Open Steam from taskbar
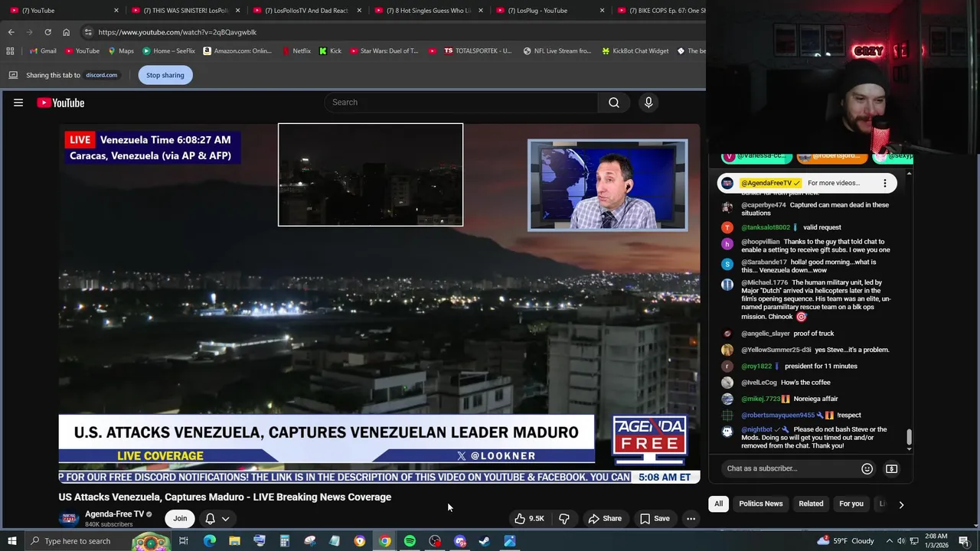 485,541
